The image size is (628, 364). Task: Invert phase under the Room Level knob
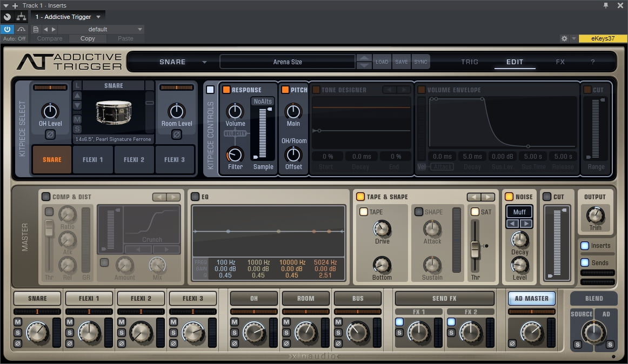(177, 134)
